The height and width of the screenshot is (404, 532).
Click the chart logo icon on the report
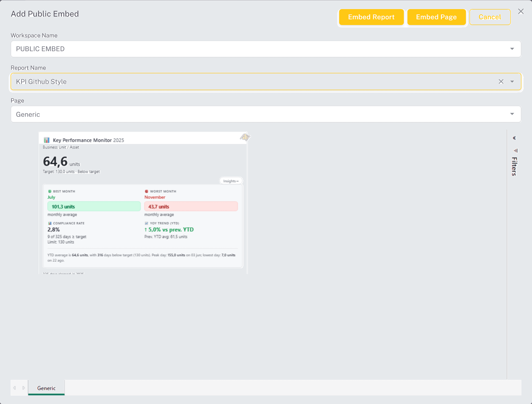245,137
